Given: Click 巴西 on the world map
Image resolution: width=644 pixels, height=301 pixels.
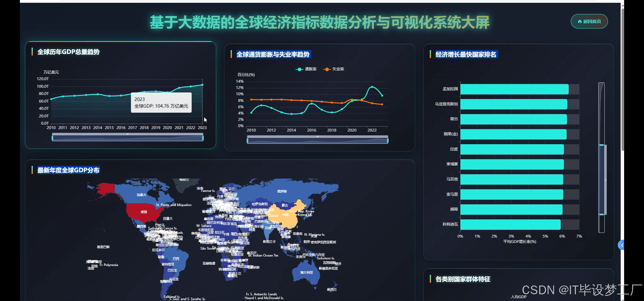Looking at the screenshot, I should click(176, 259).
